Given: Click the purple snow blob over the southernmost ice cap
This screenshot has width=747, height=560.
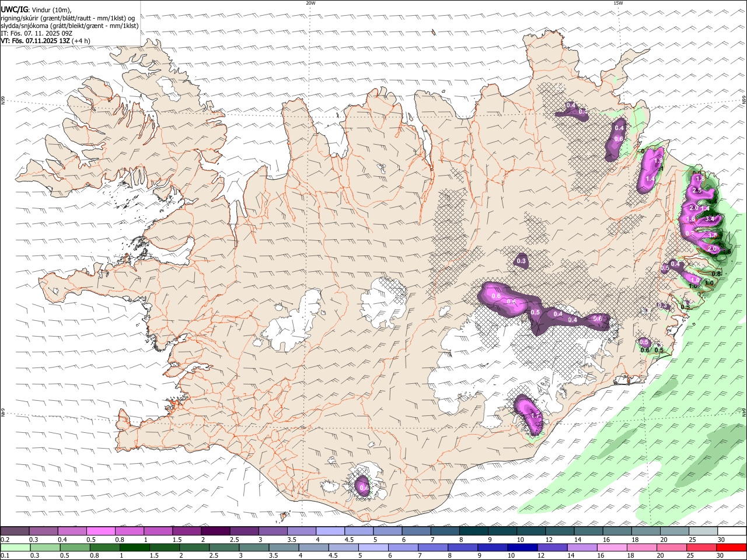Looking at the screenshot, I should tap(363, 485).
